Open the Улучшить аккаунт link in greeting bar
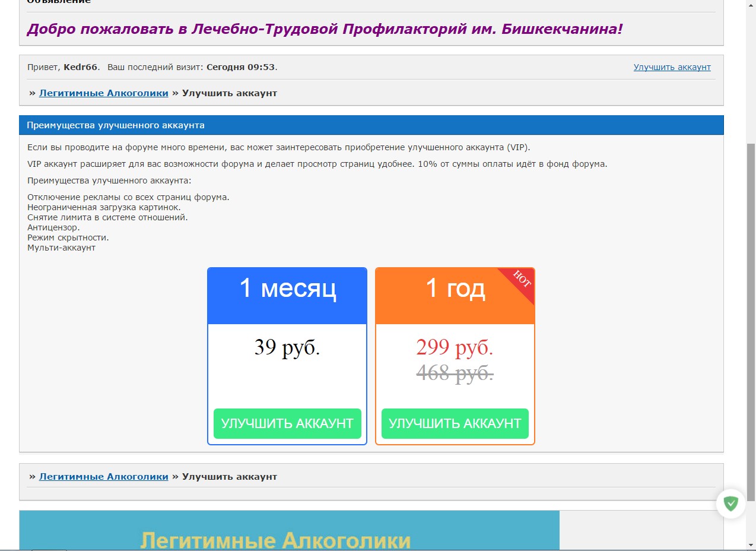 [x=672, y=67]
